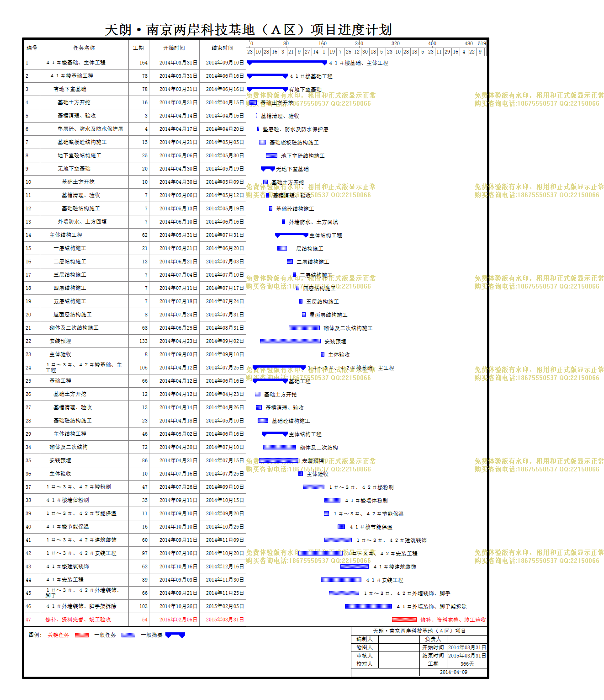Select the duration cell showing 97
This screenshot has height=700, width=604.
pos(138,553)
